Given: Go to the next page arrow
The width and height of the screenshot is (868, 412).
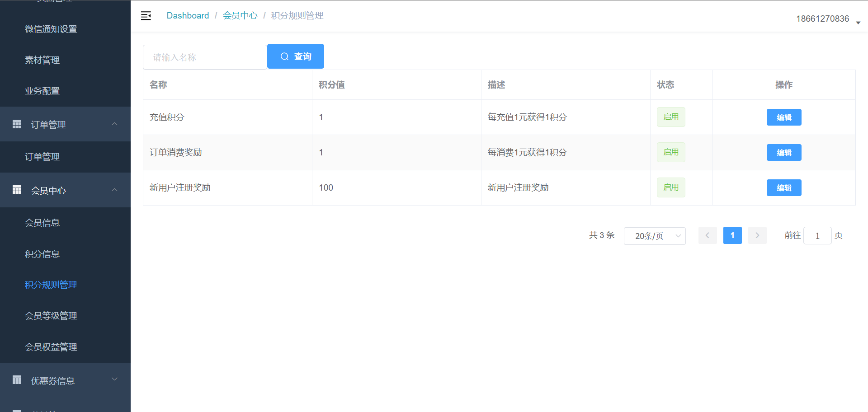Looking at the screenshot, I should pos(757,235).
